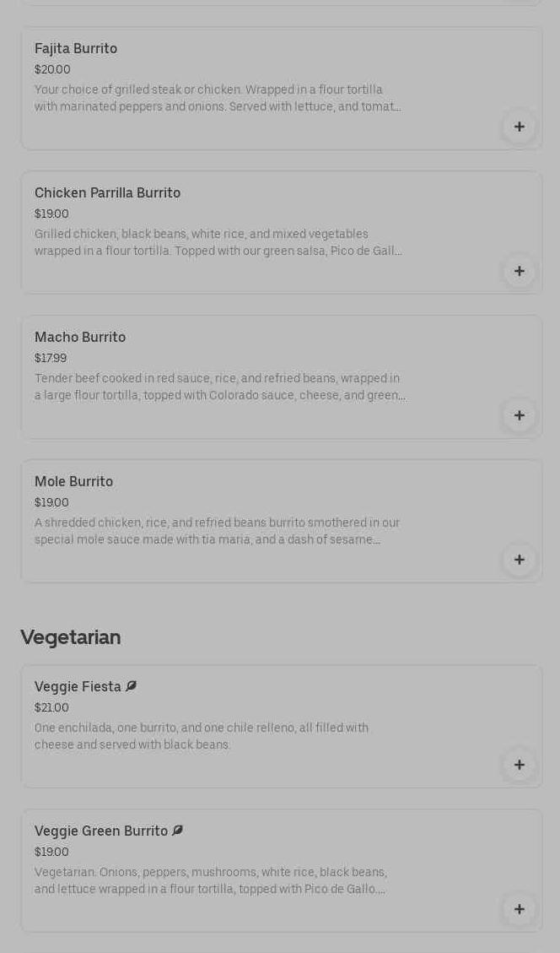560x953 pixels.
Task: Click the leaf icon next to Veggie Green Burrito
Action: pyautogui.click(x=177, y=831)
